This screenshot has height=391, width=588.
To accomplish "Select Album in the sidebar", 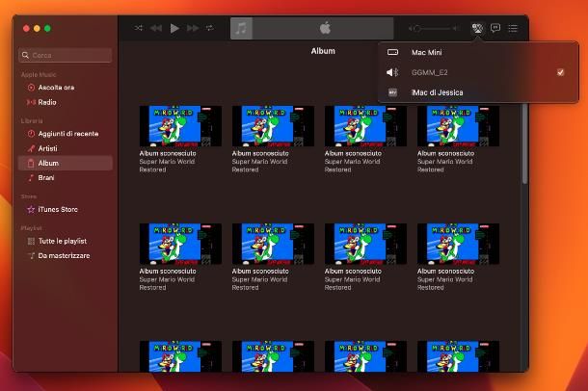I will pyautogui.click(x=66, y=163).
